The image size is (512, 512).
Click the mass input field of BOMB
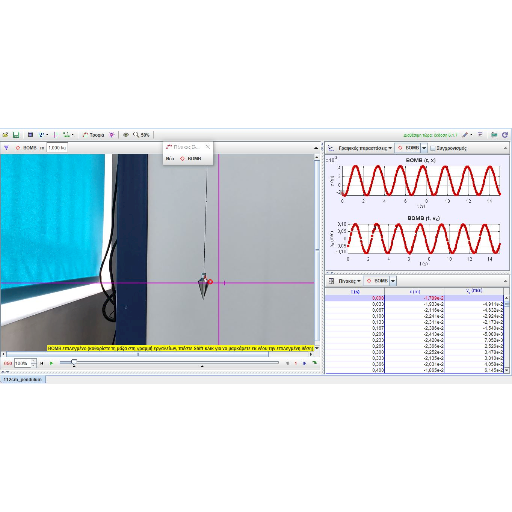click(x=57, y=148)
